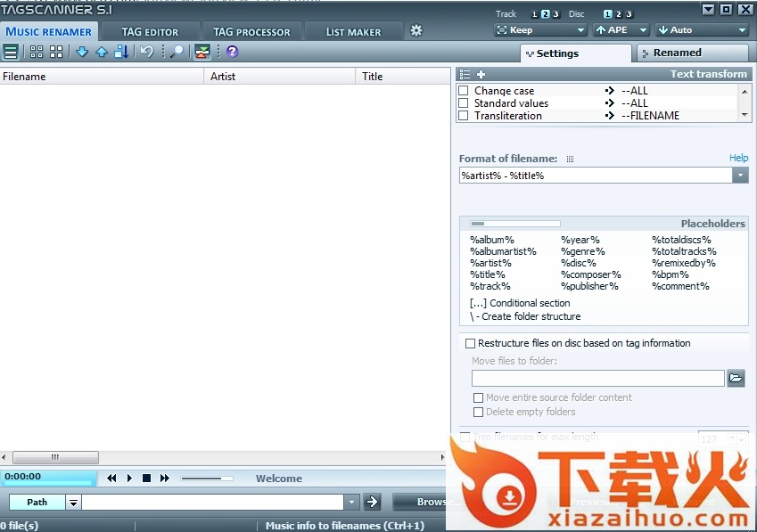This screenshot has height=532, width=757.
Task: Click arrow icon in Change case row
Action: tap(610, 91)
